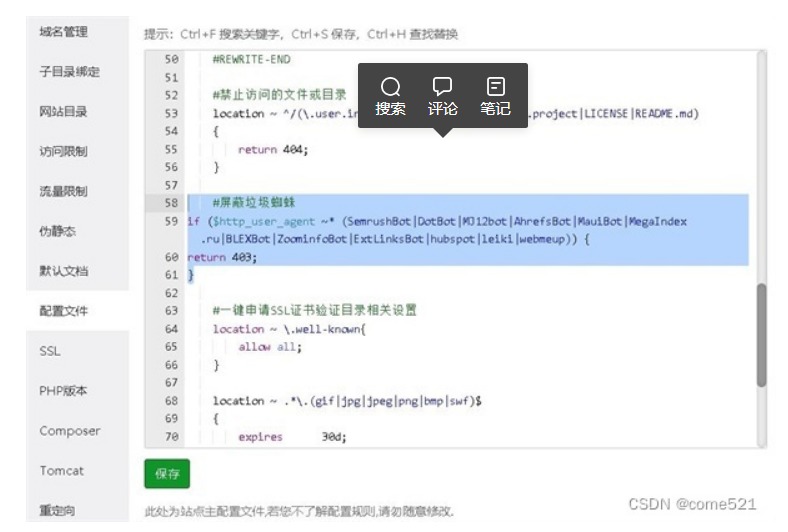788x532 pixels.
Task: Click the BLEXBot continuation line
Action: pyautogui.click(x=395, y=239)
